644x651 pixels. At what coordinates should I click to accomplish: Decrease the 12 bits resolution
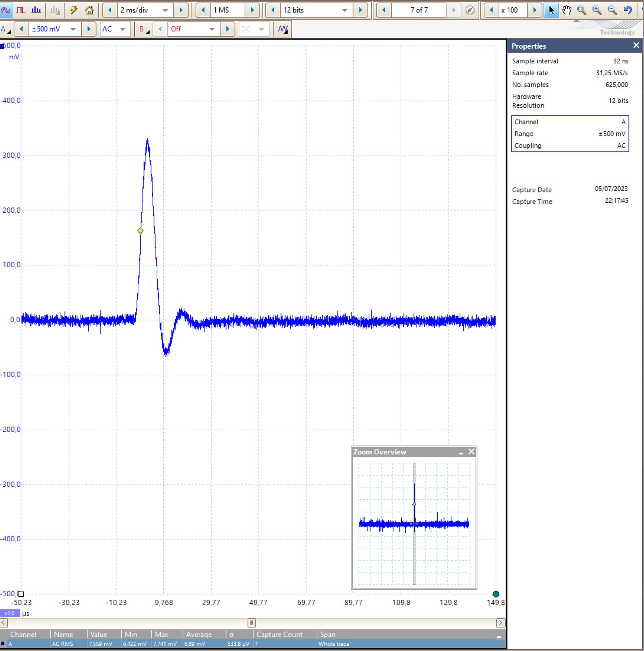pos(273,10)
